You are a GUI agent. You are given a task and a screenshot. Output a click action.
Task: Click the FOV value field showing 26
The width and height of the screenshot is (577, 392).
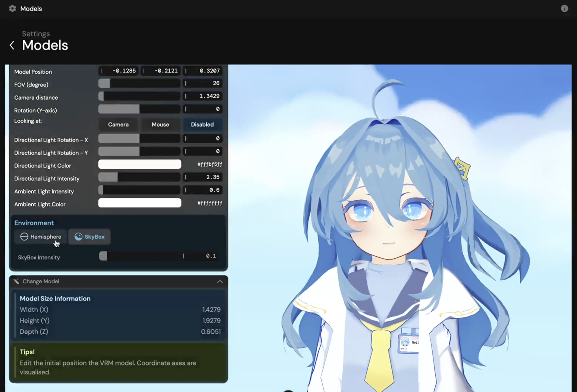[202, 83]
